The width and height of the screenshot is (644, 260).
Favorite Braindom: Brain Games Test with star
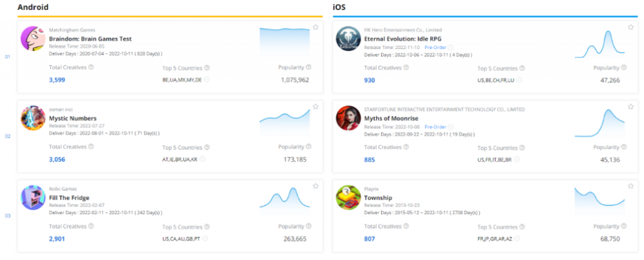click(316, 27)
